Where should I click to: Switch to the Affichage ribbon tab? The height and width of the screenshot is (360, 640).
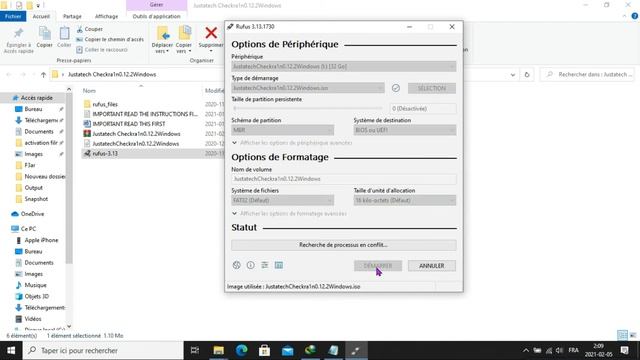pos(107,16)
